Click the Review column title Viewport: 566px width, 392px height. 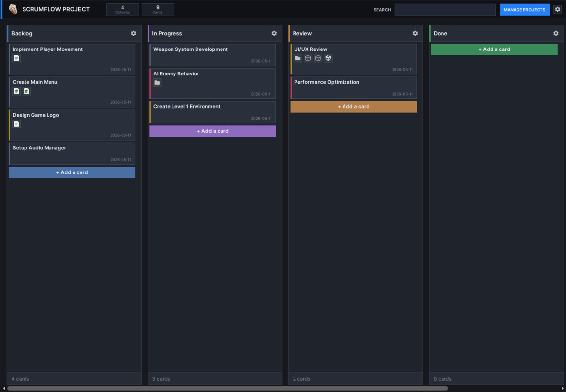pos(302,33)
